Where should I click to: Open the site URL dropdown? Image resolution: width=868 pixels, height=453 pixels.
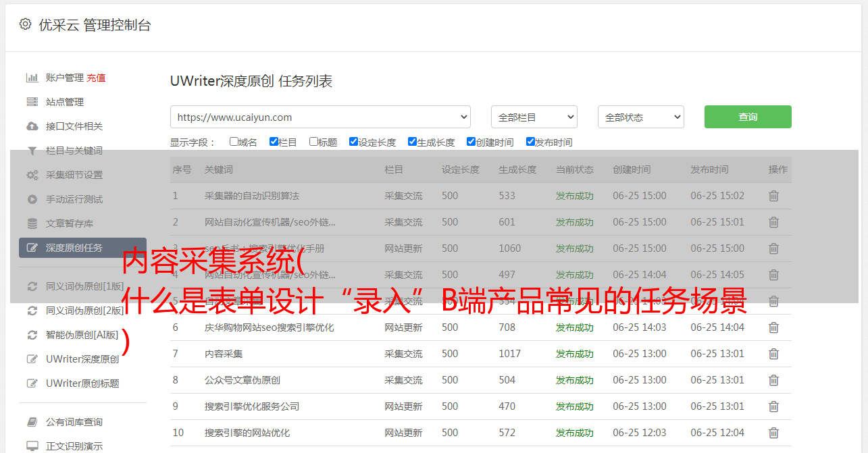click(320, 117)
